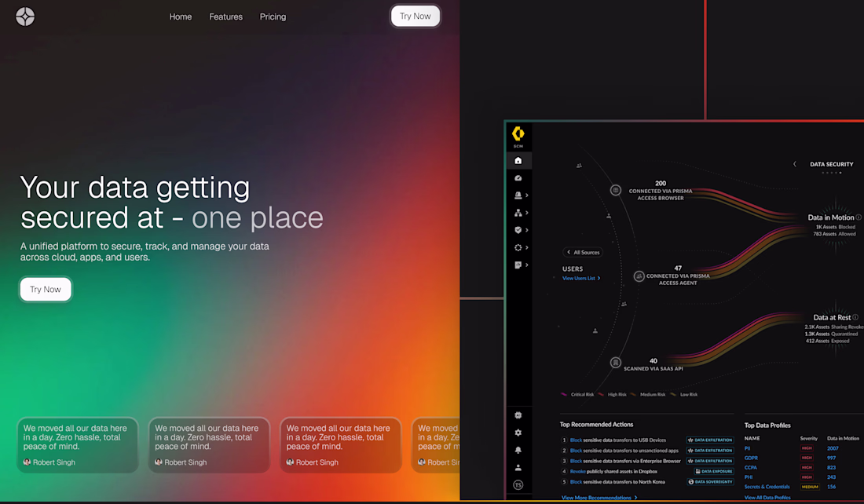
Task: Open Block link for unsanctioned apps action
Action: (x=576, y=451)
